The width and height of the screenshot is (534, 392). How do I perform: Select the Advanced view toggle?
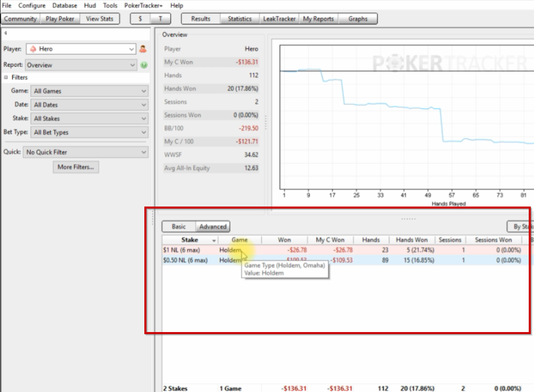[x=213, y=227]
